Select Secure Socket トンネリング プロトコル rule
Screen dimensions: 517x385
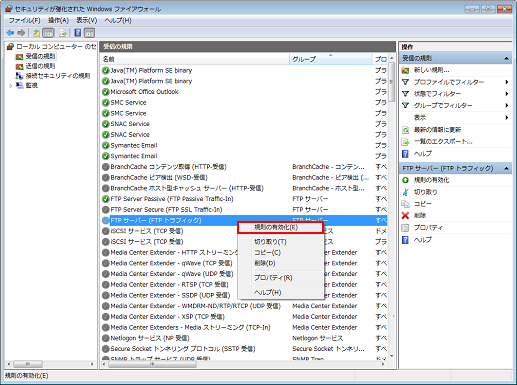(x=183, y=349)
